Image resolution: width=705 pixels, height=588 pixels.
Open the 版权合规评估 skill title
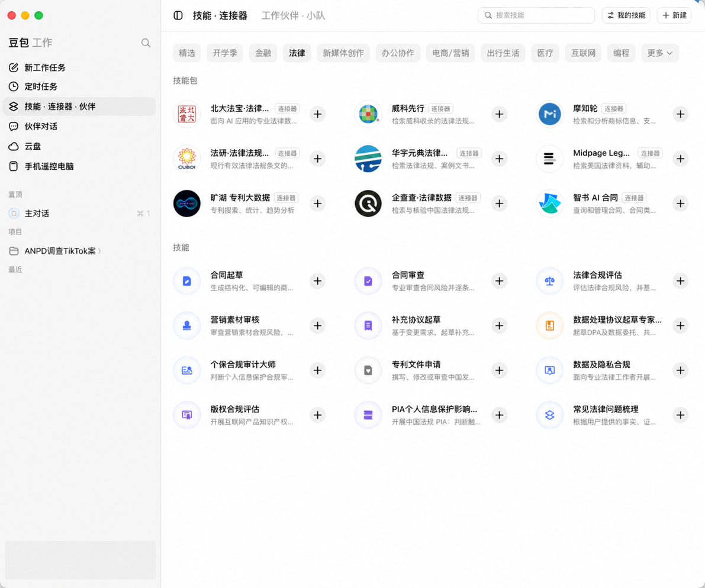[x=234, y=409]
